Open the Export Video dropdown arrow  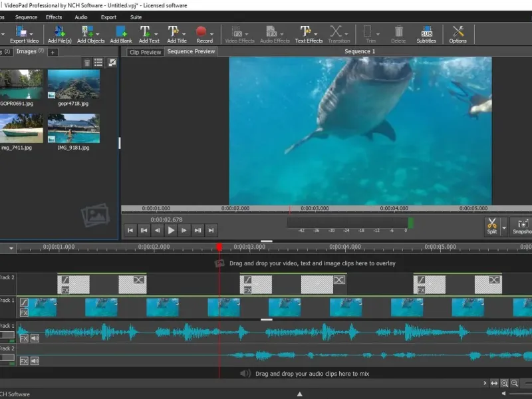click(31, 34)
